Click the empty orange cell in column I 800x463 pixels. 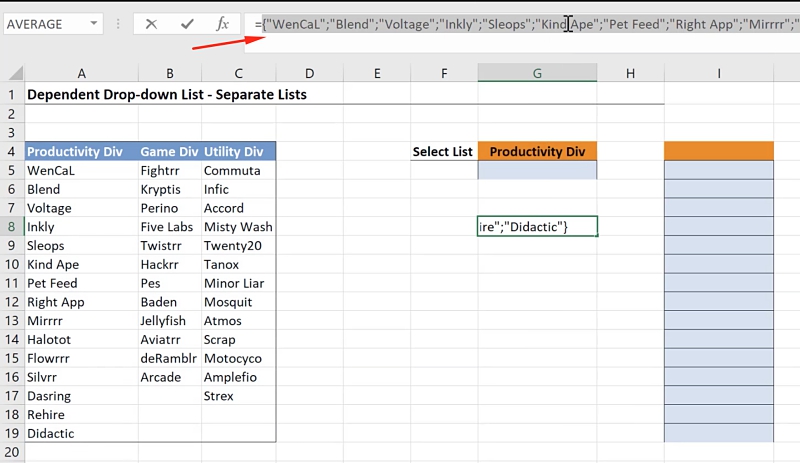pyautogui.click(x=718, y=151)
